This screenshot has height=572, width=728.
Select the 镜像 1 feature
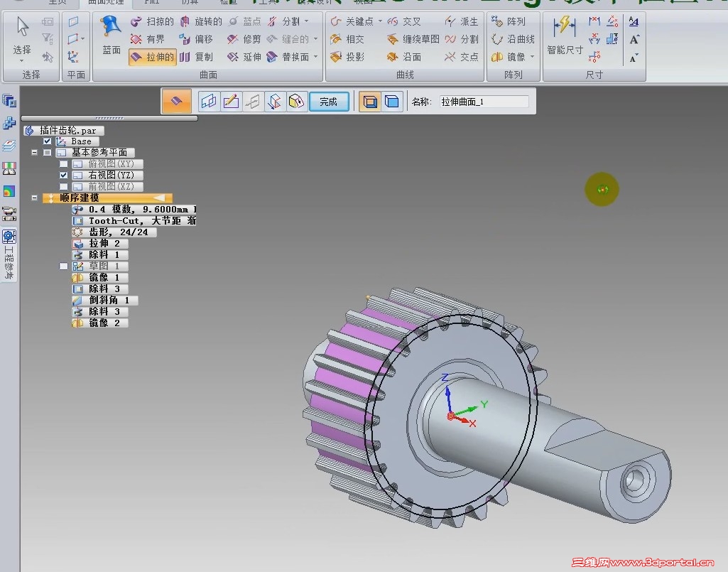99,277
